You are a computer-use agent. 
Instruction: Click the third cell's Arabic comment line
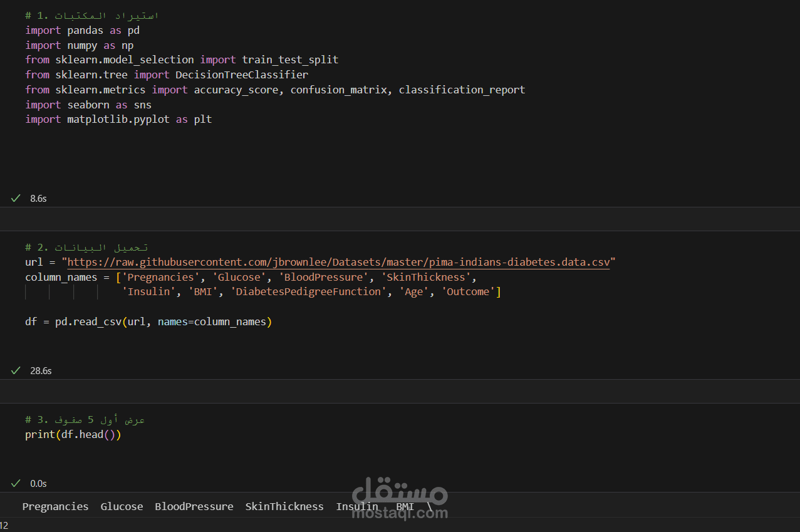point(85,420)
